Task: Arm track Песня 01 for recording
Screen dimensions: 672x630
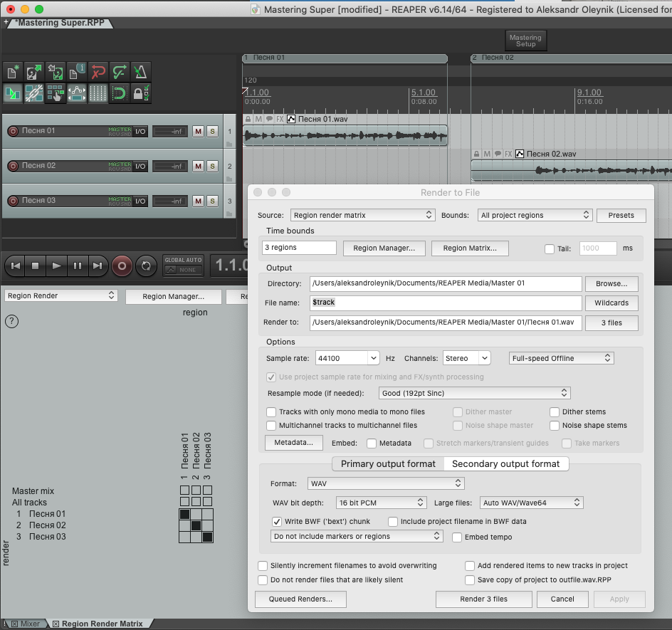Action: coord(14,131)
